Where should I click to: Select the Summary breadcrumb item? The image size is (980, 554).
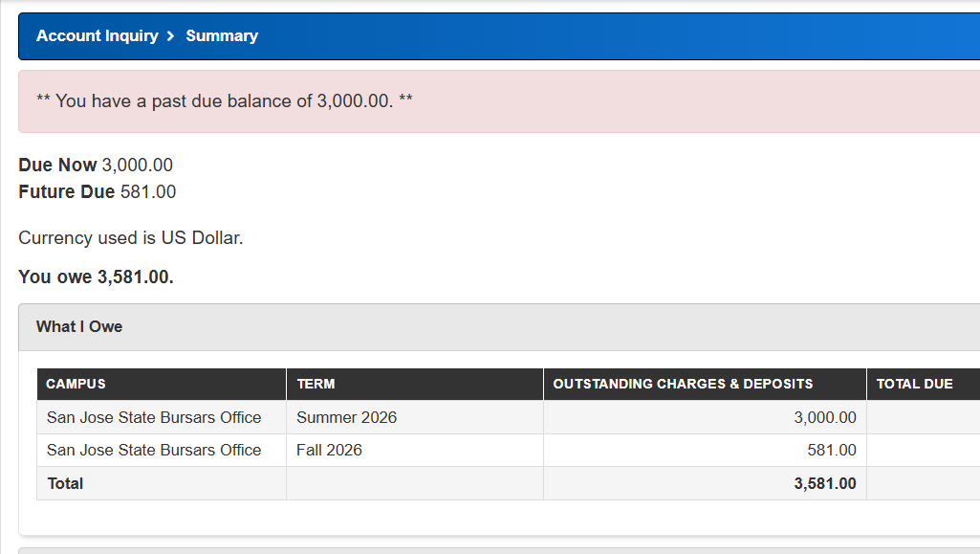click(x=222, y=35)
